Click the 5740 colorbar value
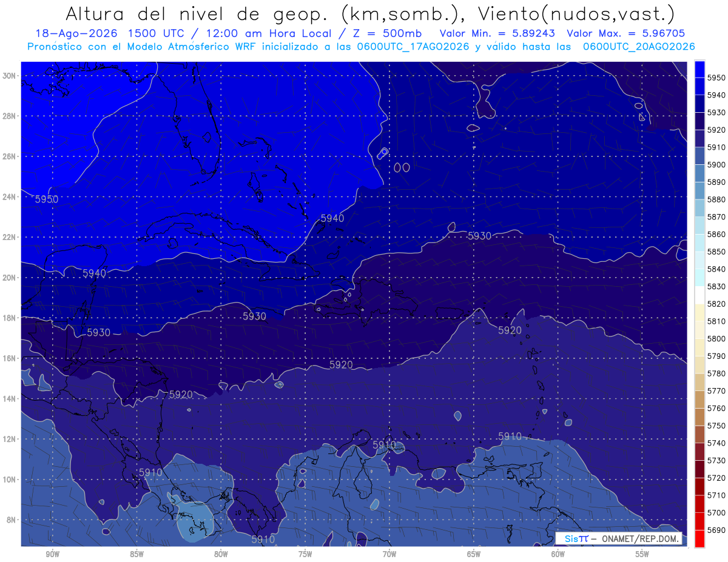728x562 pixels. click(716, 443)
